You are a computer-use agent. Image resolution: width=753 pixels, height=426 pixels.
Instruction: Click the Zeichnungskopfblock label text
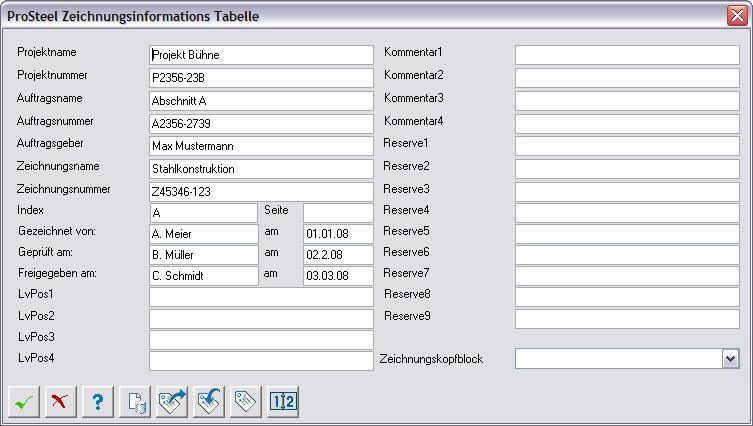click(x=431, y=359)
